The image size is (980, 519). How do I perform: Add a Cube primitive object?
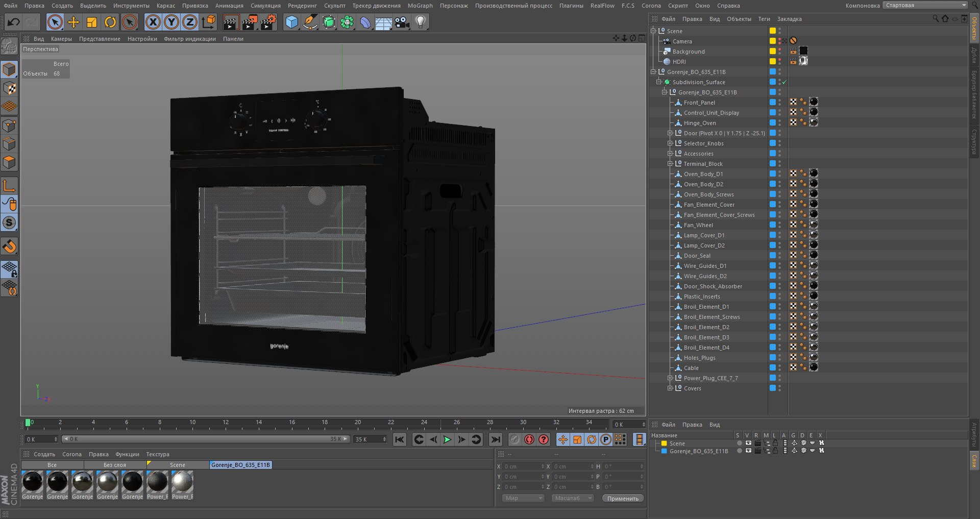click(x=291, y=22)
